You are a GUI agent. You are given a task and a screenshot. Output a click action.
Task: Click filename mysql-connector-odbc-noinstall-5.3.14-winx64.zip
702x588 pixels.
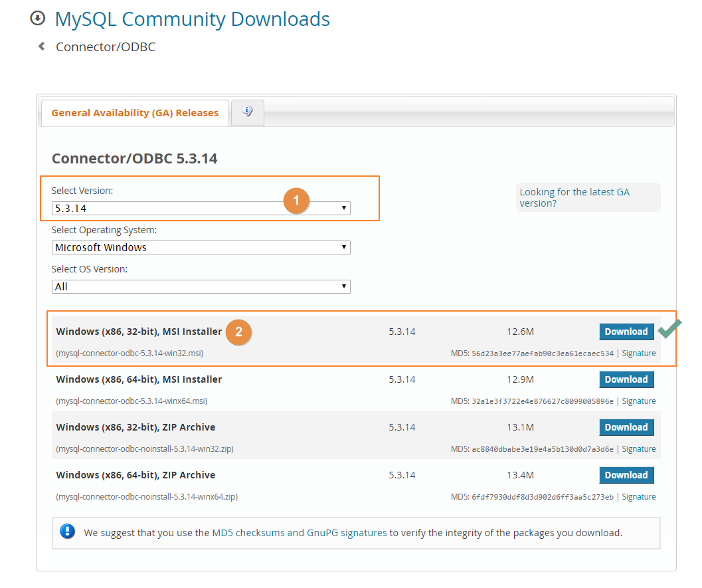tap(147, 497)
